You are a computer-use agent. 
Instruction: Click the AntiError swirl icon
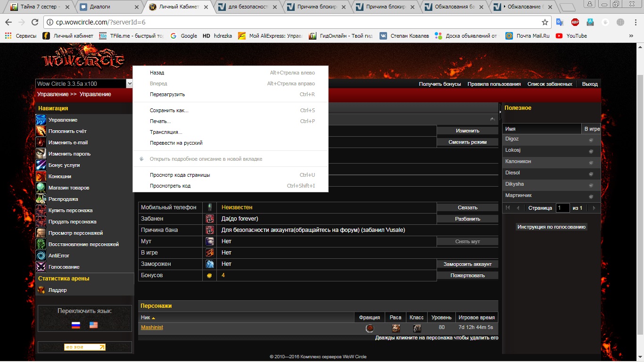[41, 255]
